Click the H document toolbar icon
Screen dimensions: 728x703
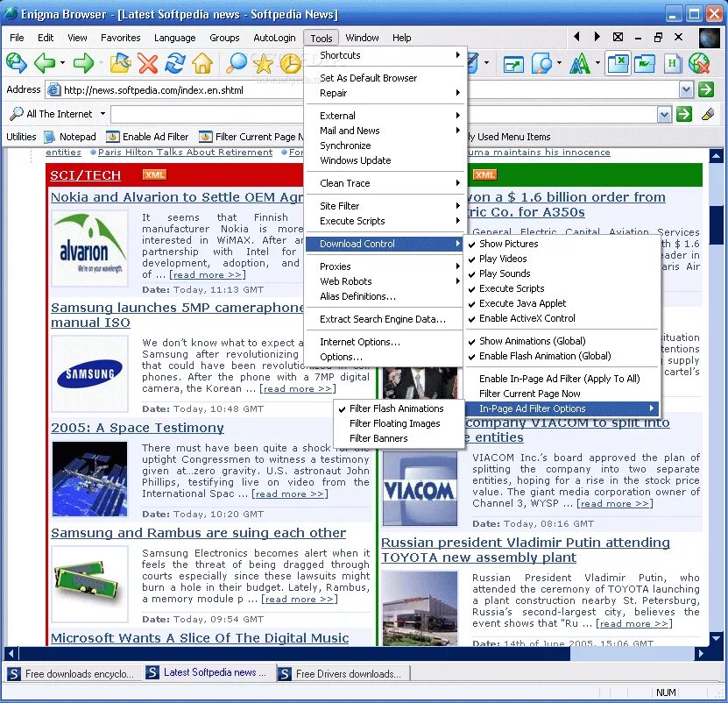coord(672,63)
